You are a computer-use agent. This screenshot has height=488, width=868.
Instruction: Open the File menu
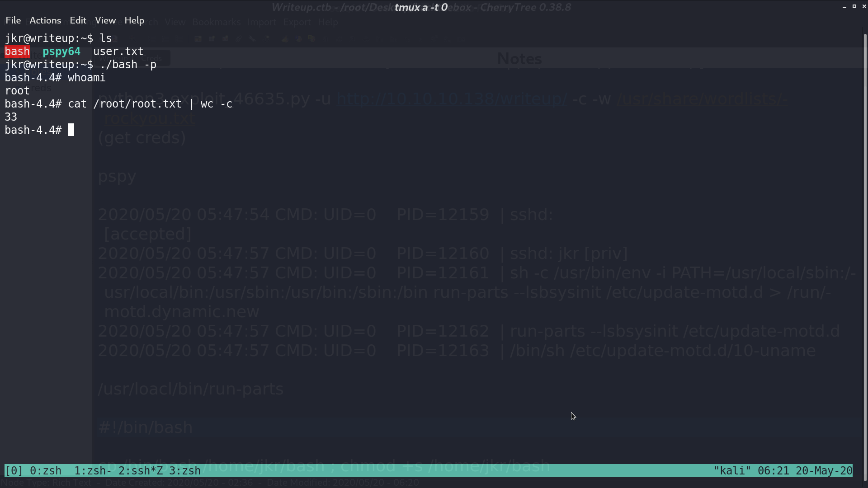click(x=13, y=20)
